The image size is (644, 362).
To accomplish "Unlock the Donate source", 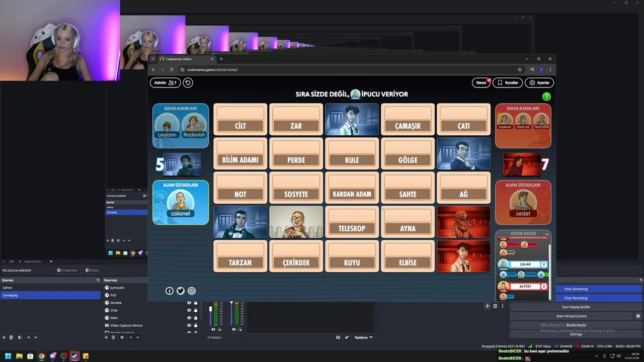I will [196, 303].
